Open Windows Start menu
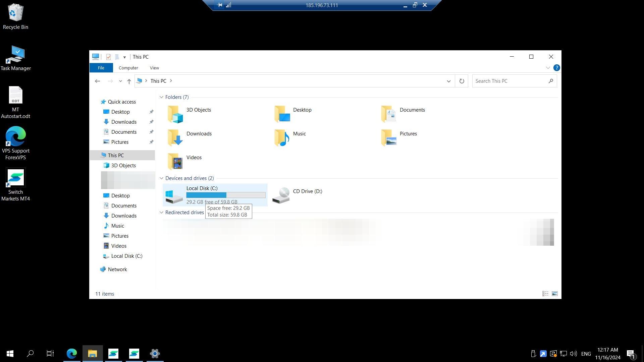644x362 pixels. click(10, 353)
